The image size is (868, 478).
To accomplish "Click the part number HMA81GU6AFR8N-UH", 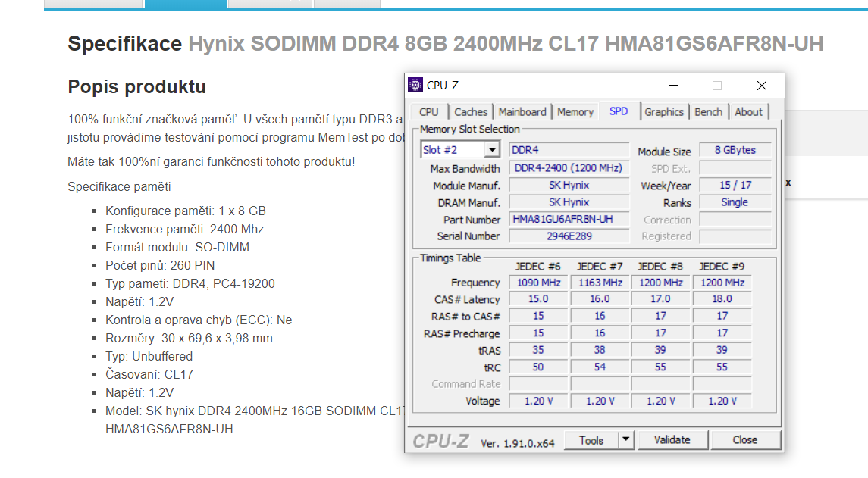I will pos(569,219).
